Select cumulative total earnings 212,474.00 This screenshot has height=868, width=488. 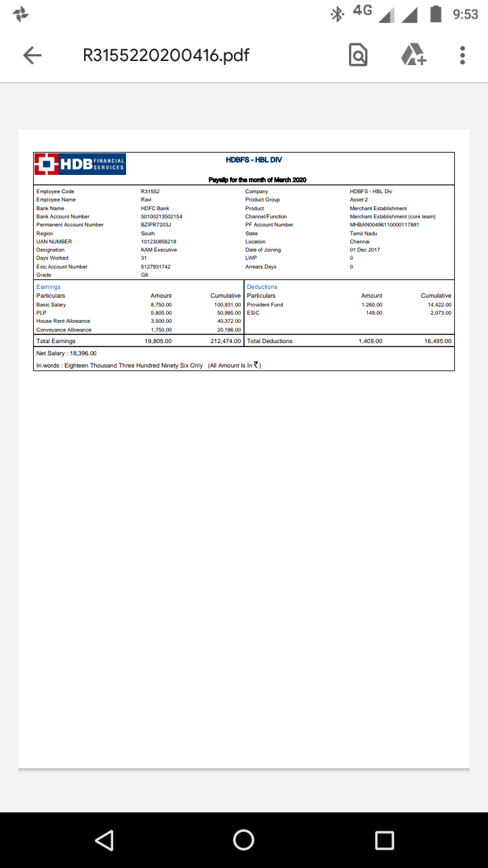pos(226,341)
